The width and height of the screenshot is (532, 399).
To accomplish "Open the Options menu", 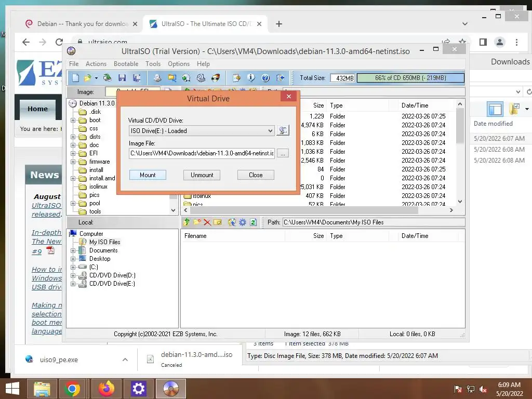I will pos(179,64).
